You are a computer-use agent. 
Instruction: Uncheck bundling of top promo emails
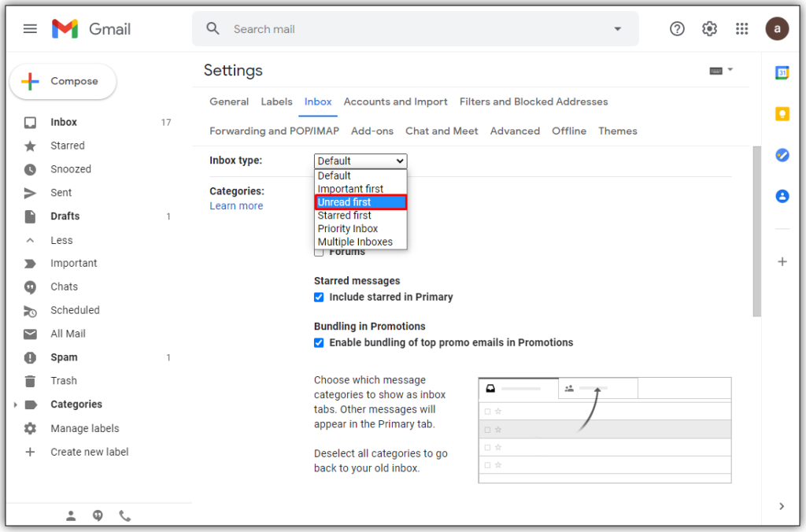pyautogui.click(x=319, y=342)
